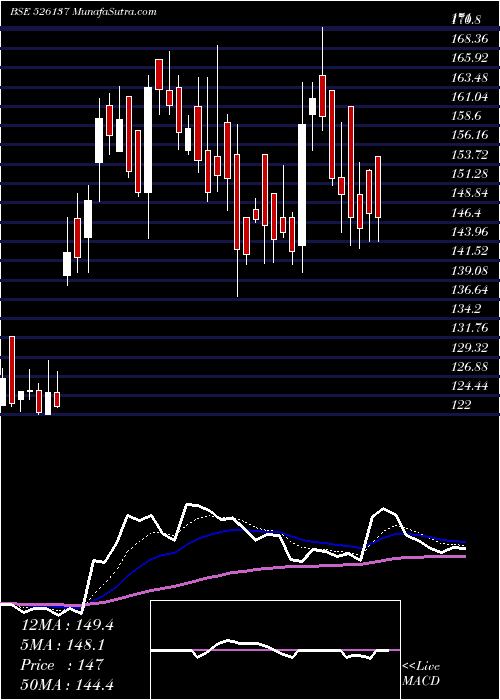Select the 148.84 price axis label
This screenshot has height=700, width=500.
[469, 193]
